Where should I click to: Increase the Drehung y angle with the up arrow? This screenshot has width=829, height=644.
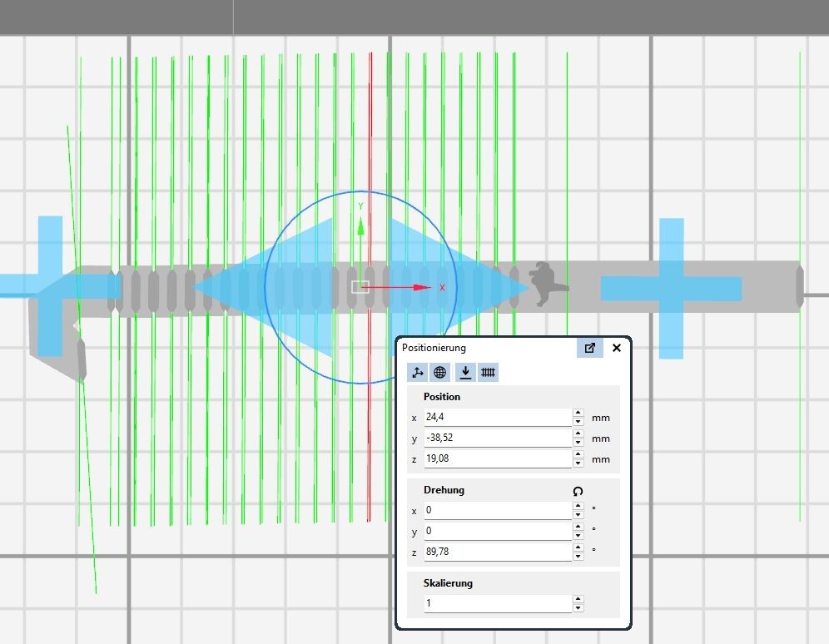[x=578, y=527]
